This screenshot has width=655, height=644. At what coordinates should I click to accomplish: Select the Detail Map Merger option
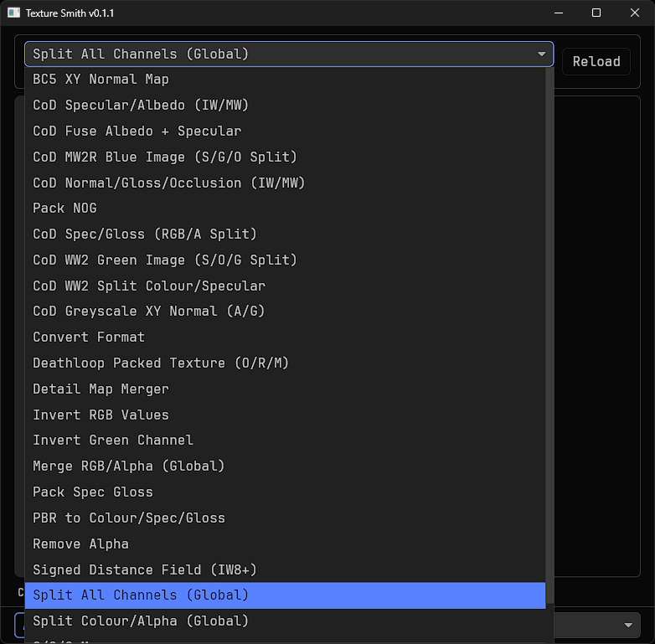click(x=286, y=389)
